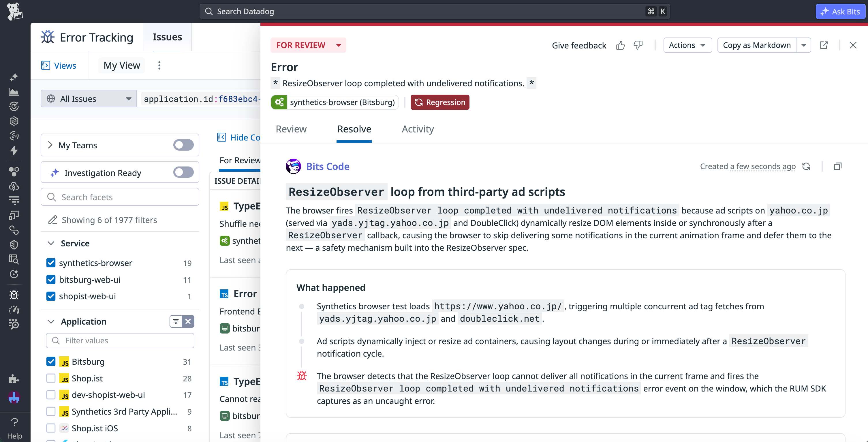The width and height of the screenshot is (868, 442).
Task: Open issue in new window icon
Action: click(824, 45)
